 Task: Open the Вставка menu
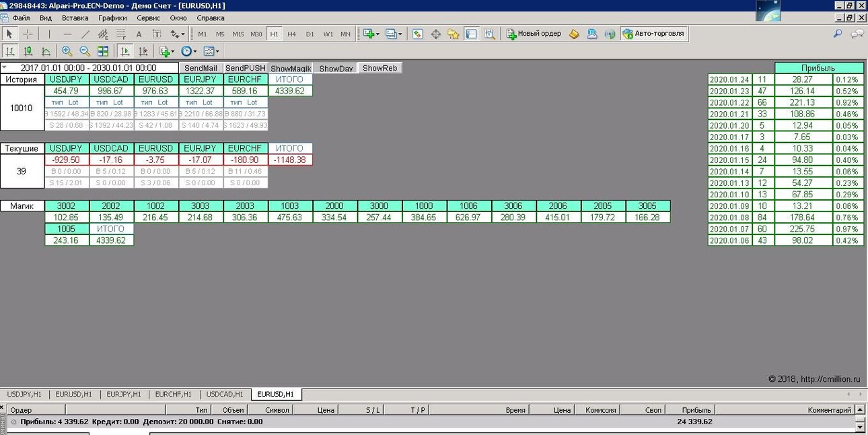point(75,18)
